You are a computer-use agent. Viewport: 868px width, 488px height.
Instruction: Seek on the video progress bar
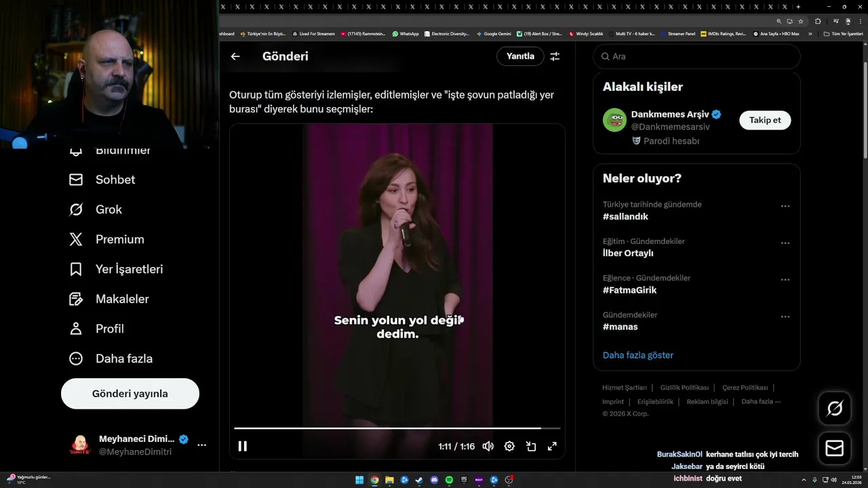pyautogui.click(x=397, y=428)
